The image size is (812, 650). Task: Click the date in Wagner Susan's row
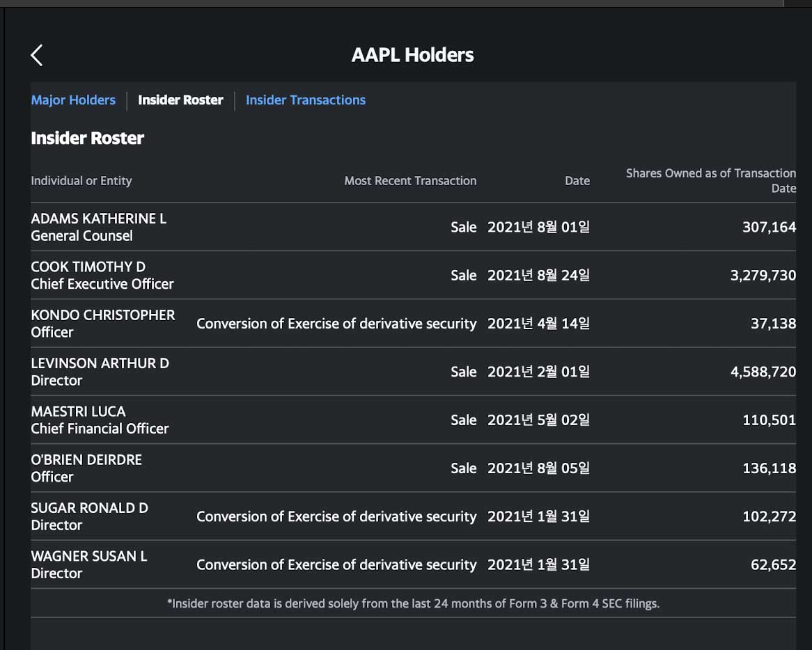pos(538,564)
